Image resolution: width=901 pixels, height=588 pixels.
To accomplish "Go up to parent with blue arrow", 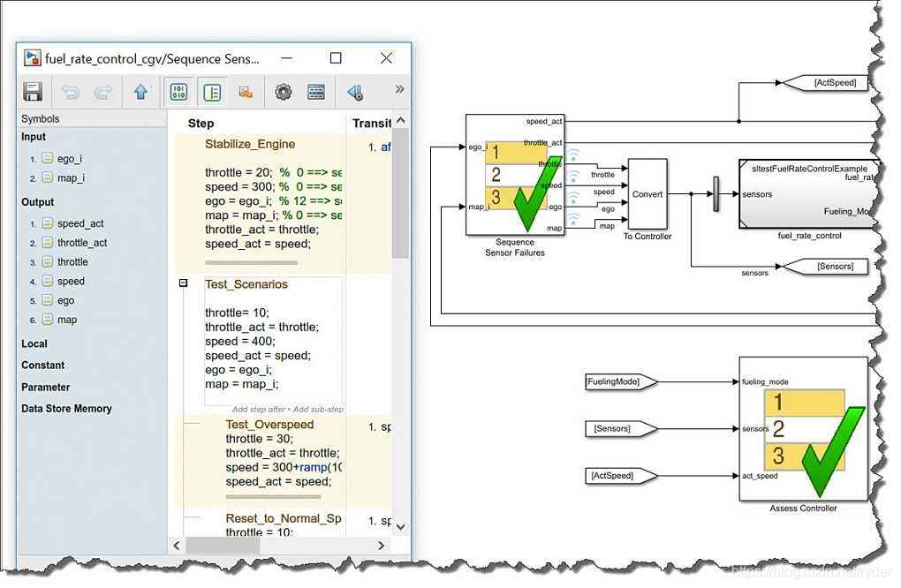I will 140,92.
